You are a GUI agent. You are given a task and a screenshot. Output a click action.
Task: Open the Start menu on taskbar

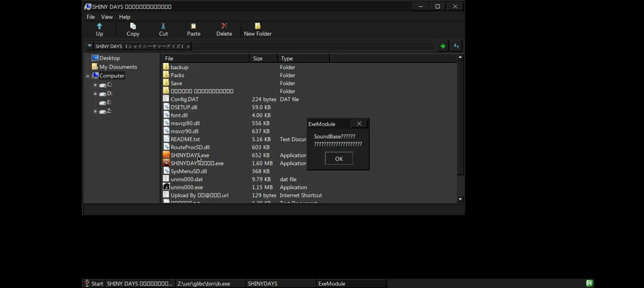[94, 284]
